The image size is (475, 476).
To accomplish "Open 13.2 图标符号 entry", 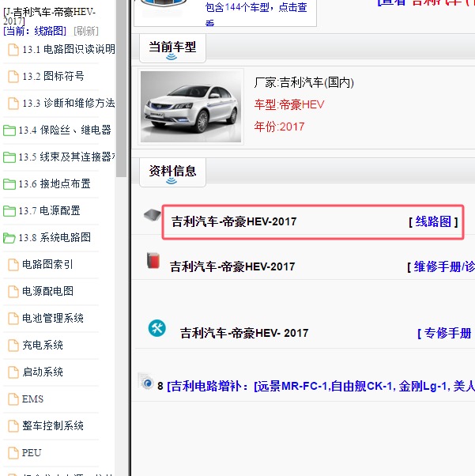I will pos(53,76).
